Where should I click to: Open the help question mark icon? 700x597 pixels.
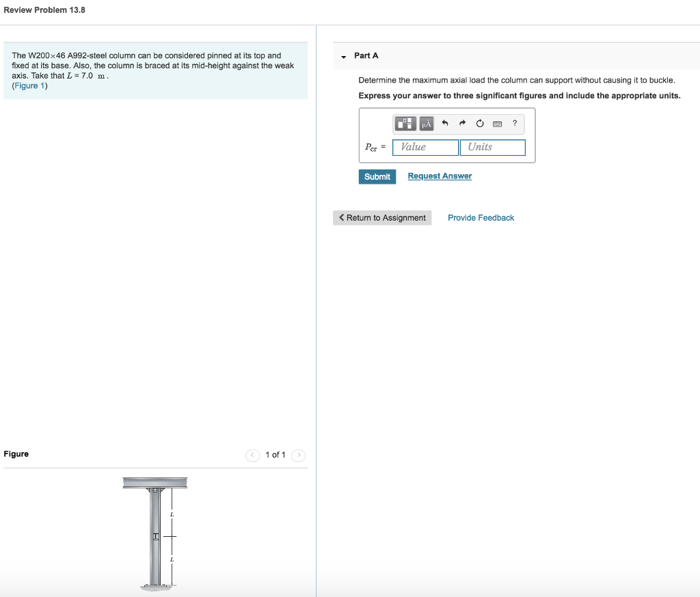515,124
